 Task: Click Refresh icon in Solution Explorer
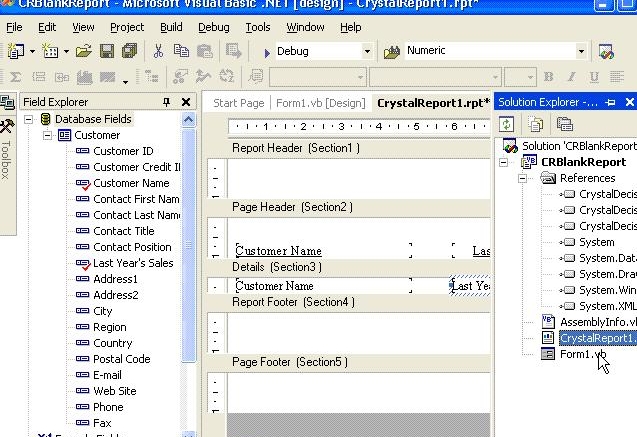click(508, 124)
